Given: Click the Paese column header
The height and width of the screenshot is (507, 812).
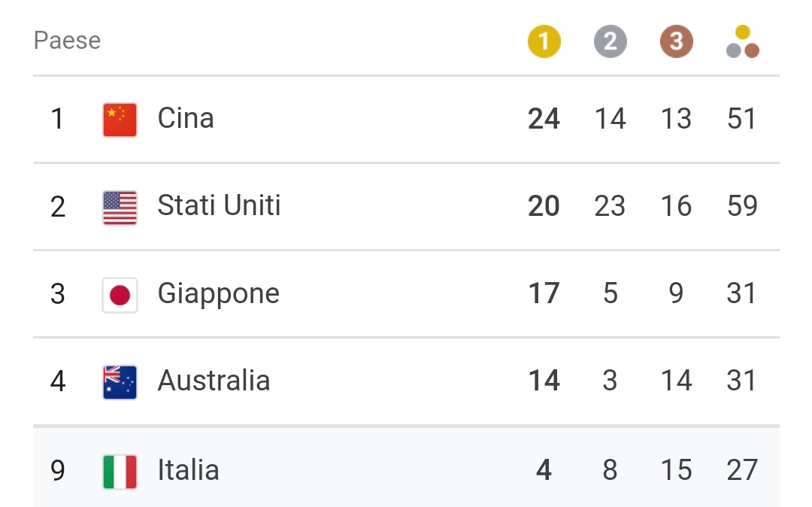Looking at the screenshot, I should tap(67, 41).
